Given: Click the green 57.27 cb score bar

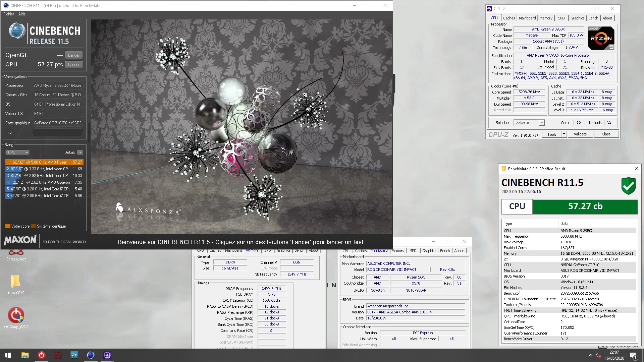Looking at the screenshot, I should 585,206.
